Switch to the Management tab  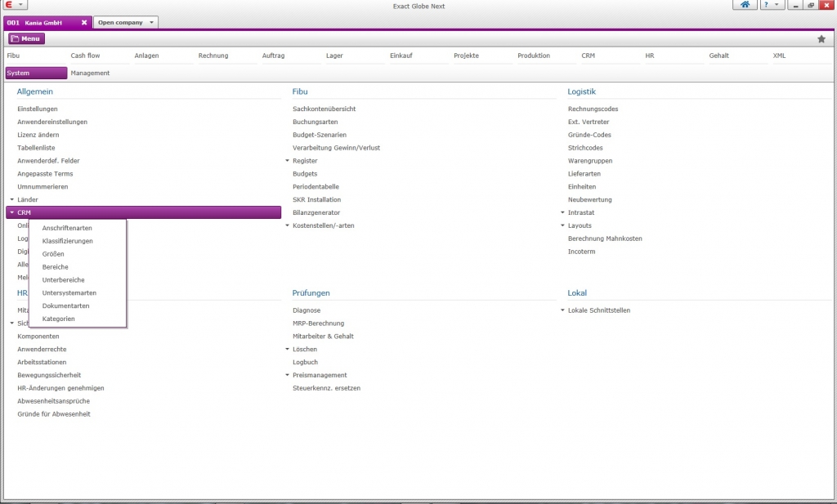pyautogui.click(x=90, y=73)
